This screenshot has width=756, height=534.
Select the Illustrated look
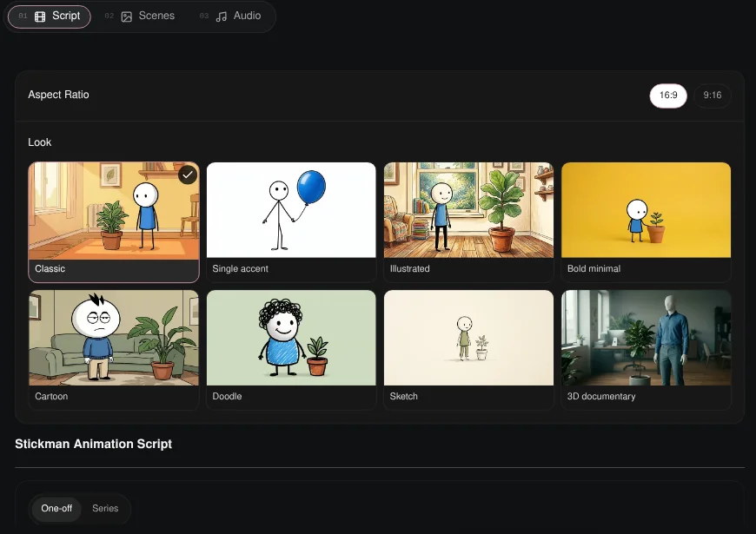click(x=468, y=222)
